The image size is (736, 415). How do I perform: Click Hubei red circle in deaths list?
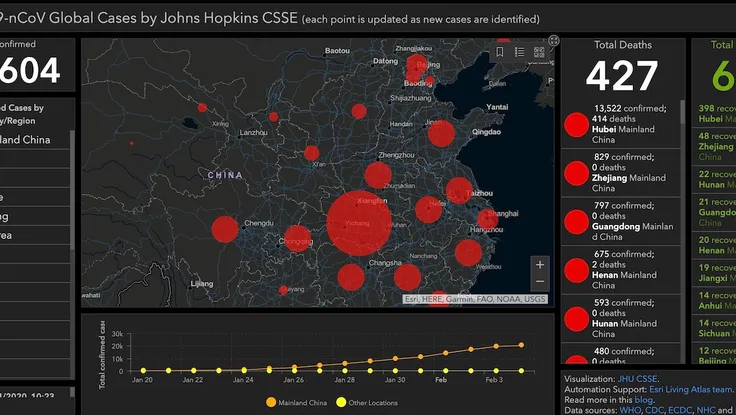(x=576, y=125)
